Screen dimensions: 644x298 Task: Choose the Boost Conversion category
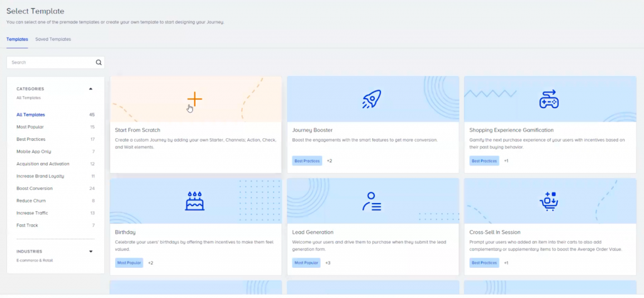(35, 189)
